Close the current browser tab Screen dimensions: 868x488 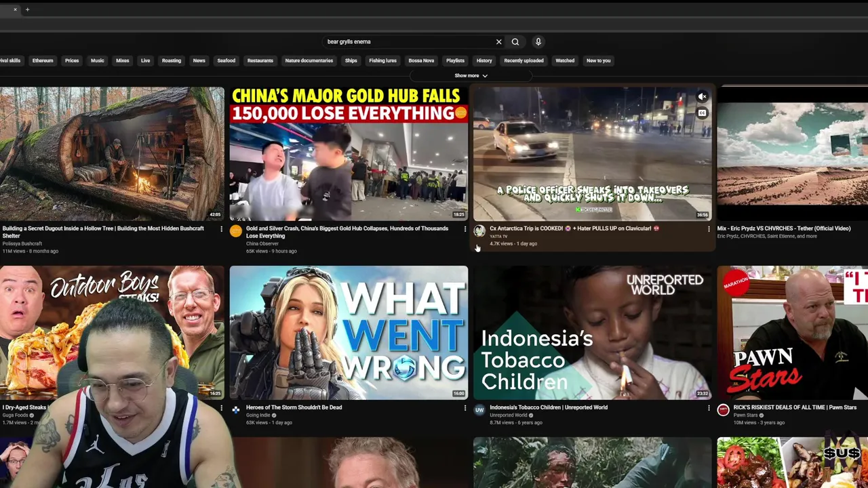click(x=15, y=9)
